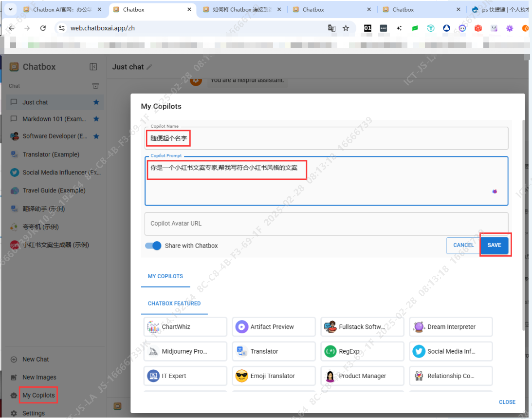
Task: Open Travel Guide (Example) chat
Action: pos(55,190)
